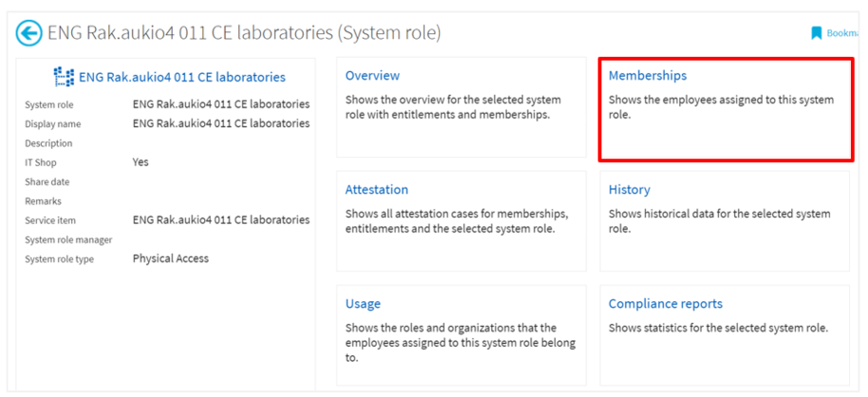This screenshot has height=397, width=868.
Task: Click the bookmark flag icon
Action: coord(816,33)
